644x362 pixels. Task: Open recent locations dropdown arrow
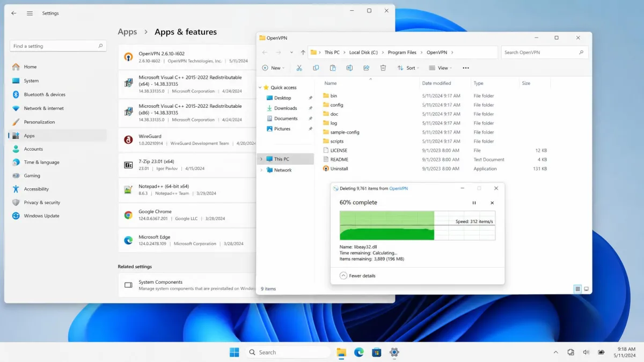click(x=291, y=53)
